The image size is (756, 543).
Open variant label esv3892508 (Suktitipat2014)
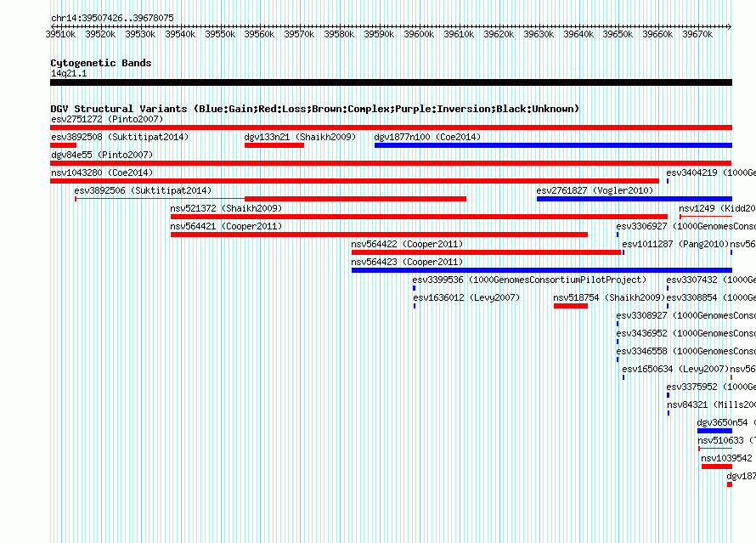(x=120, y=137)
